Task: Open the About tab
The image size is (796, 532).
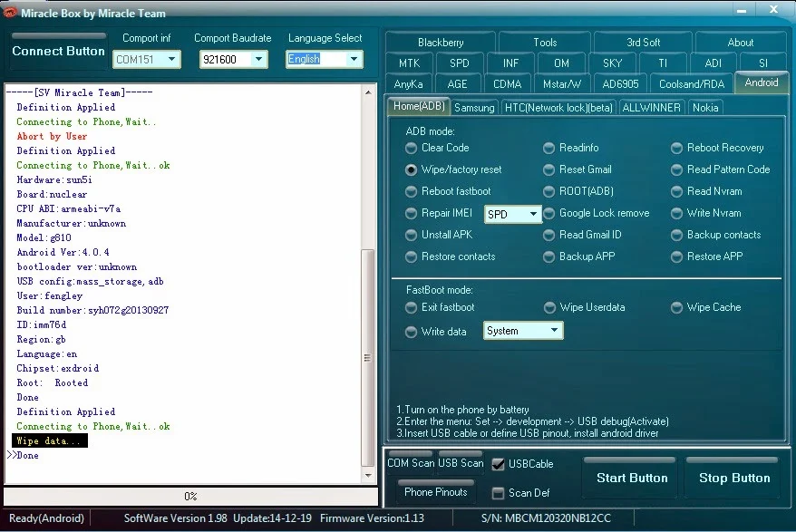Action: 741,42
